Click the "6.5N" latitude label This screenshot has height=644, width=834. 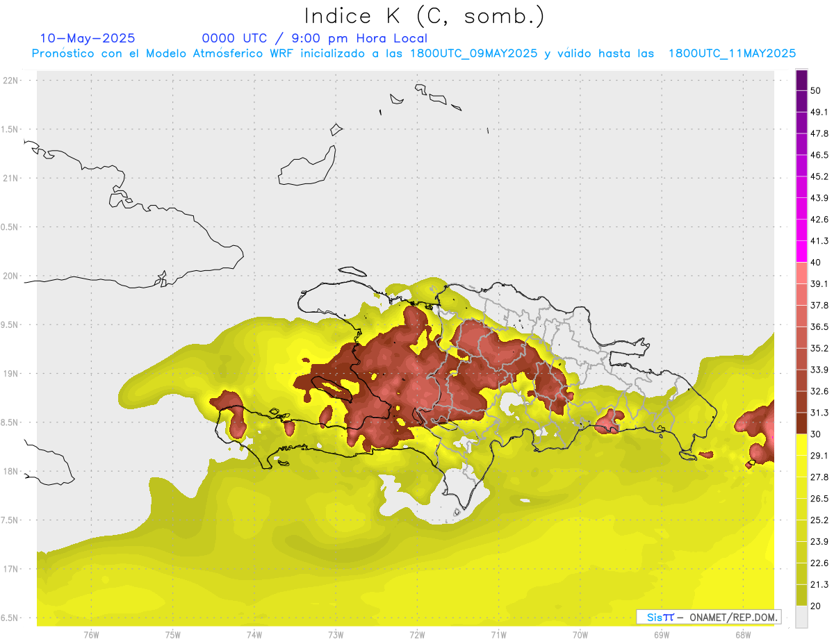tap(10, 618)
